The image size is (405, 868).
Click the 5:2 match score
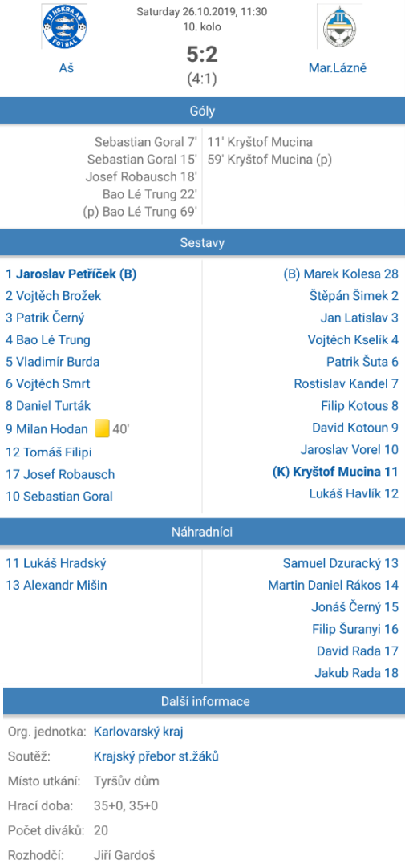tap(202, 55)
